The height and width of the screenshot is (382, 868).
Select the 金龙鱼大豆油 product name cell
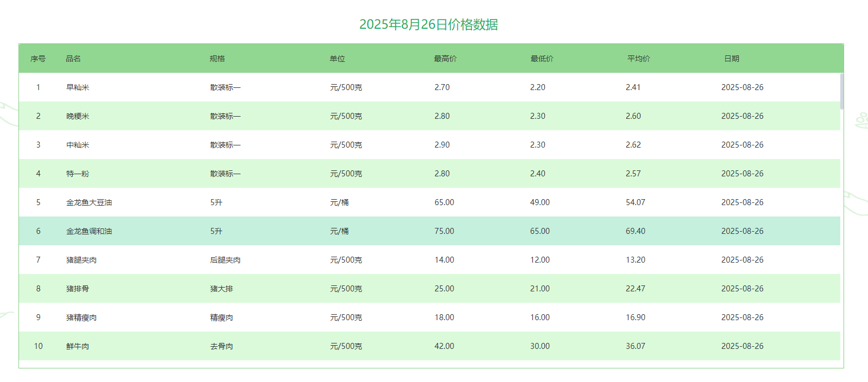[89, 202]
